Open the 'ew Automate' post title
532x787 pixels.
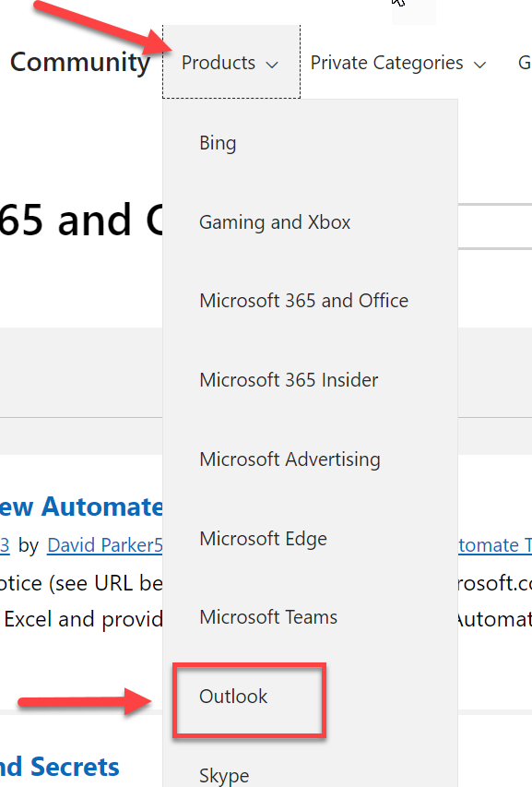[81, 507]
